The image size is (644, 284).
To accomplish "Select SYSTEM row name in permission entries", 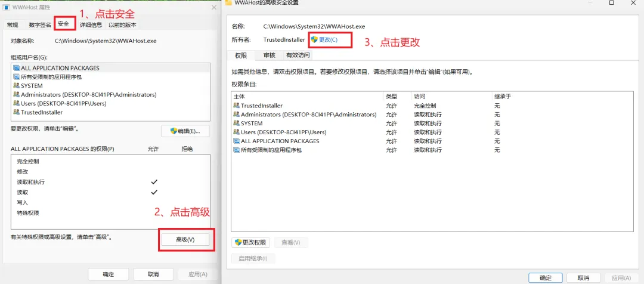I will tap(252, 124).
